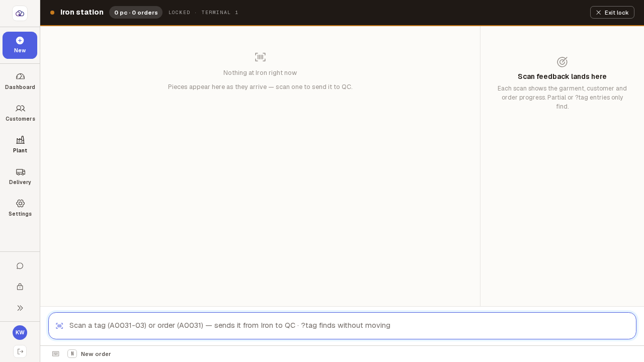Screen dimensions: 644x362
Task: Open the KW user avatar menu
Action: [x=20, y=332]
